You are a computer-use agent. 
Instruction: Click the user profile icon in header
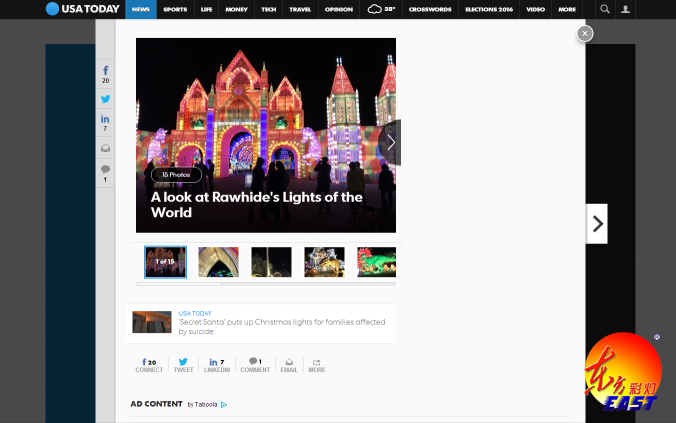point(627,9)
